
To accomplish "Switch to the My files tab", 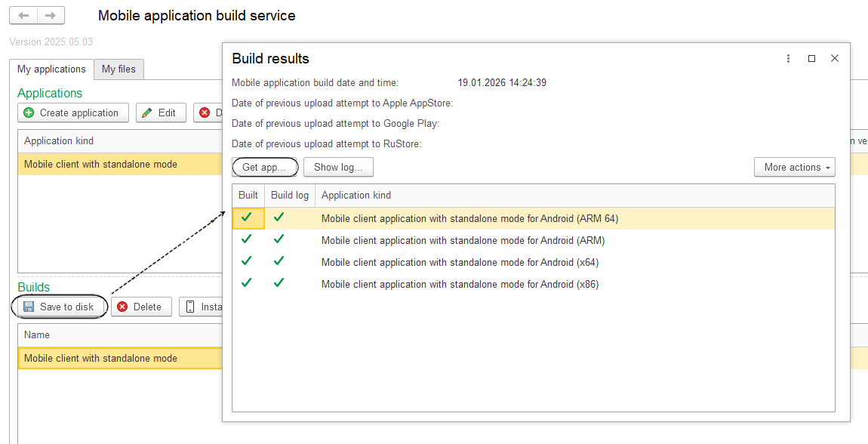I will [x=119, y=69].
